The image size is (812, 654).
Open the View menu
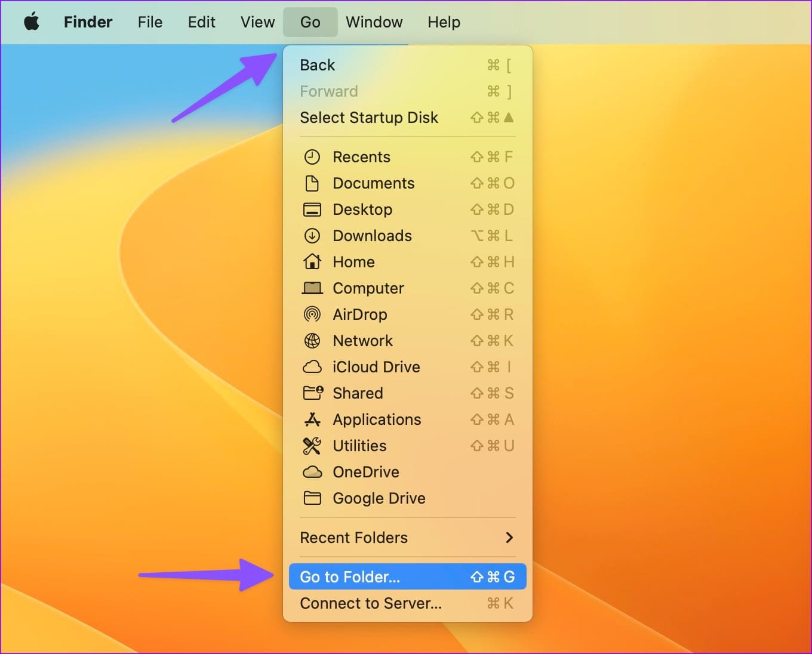click(x=257, y=22)
